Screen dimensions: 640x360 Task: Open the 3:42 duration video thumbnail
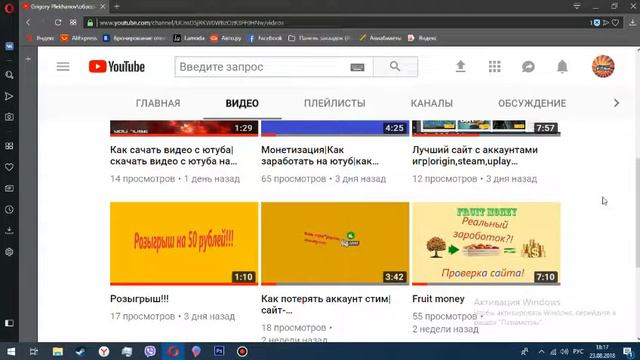point(335,243)
